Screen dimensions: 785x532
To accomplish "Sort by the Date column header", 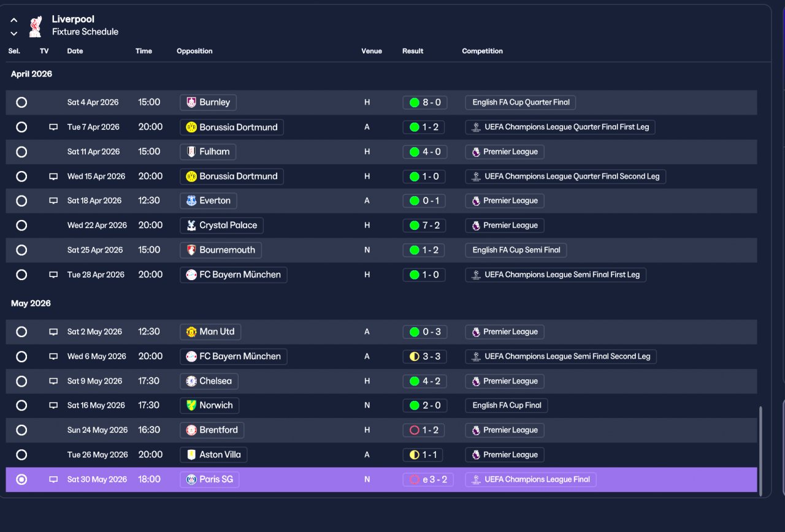I will [75, 51].
